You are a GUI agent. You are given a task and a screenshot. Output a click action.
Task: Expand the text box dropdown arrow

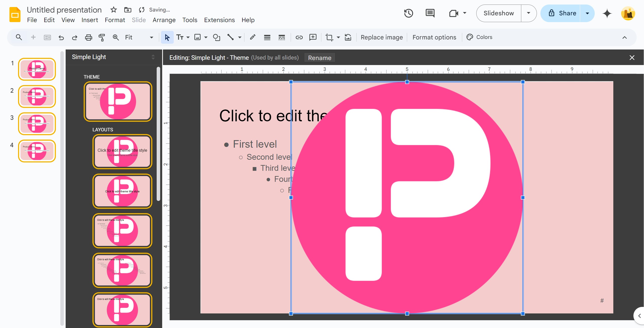(188, 37)
